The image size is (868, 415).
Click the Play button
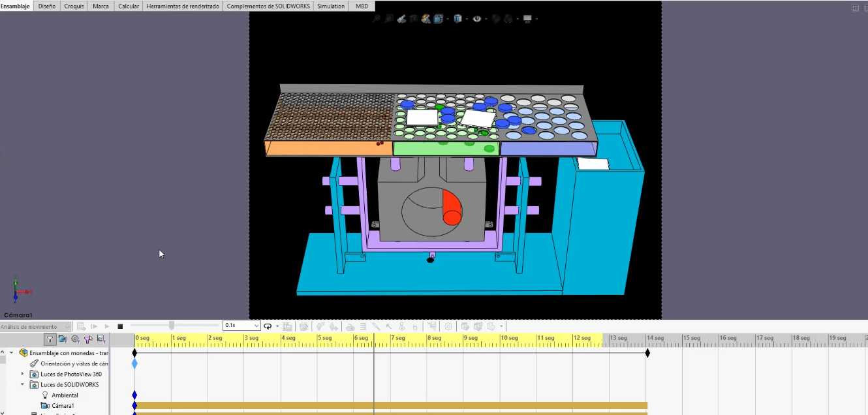pos(107,326)
